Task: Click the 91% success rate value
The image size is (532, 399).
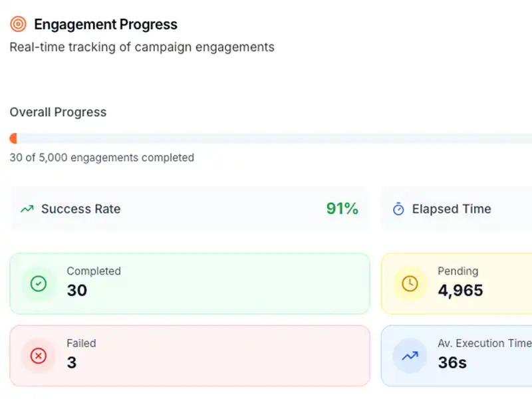Action: point(342,209)
